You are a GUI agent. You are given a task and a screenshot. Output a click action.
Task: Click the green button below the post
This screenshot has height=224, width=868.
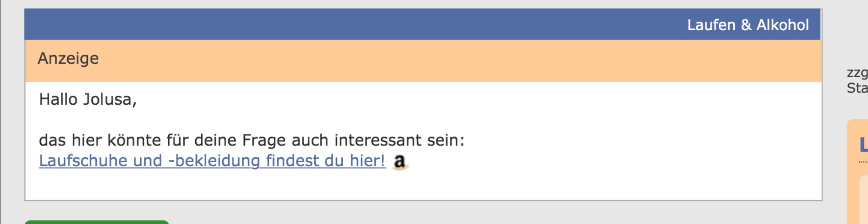click(x=96, y=222)
